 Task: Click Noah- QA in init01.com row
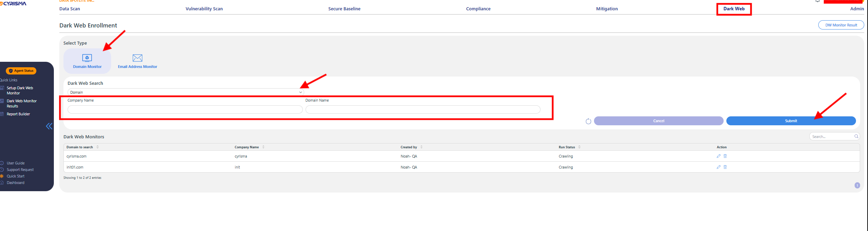coord(409,167)
